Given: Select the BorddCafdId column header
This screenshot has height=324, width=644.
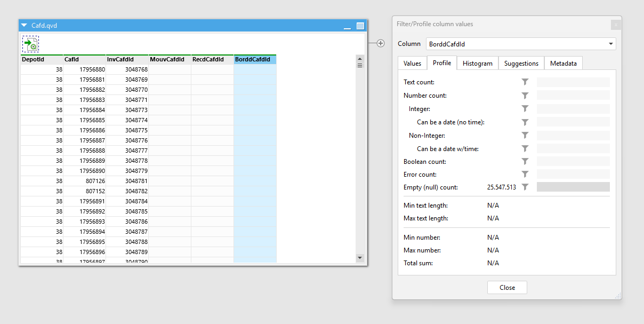Looking at the screenshot, I should click(255, 59).
